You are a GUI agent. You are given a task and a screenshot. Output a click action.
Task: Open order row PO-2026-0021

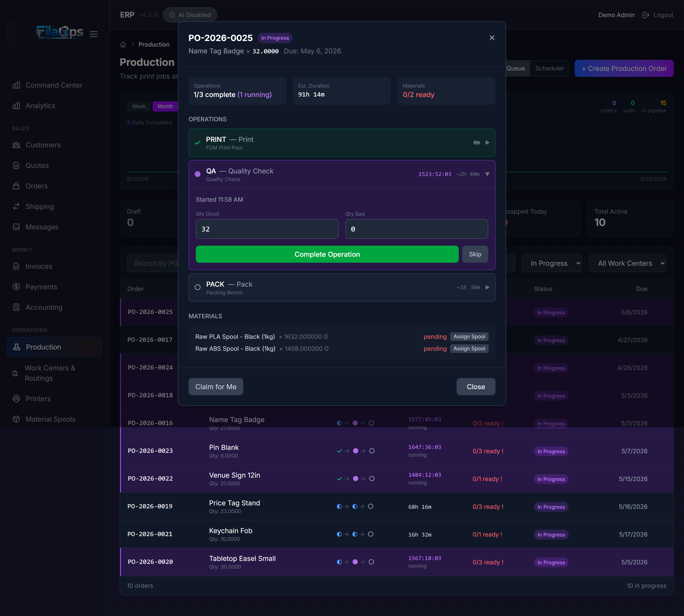[397, 534]
